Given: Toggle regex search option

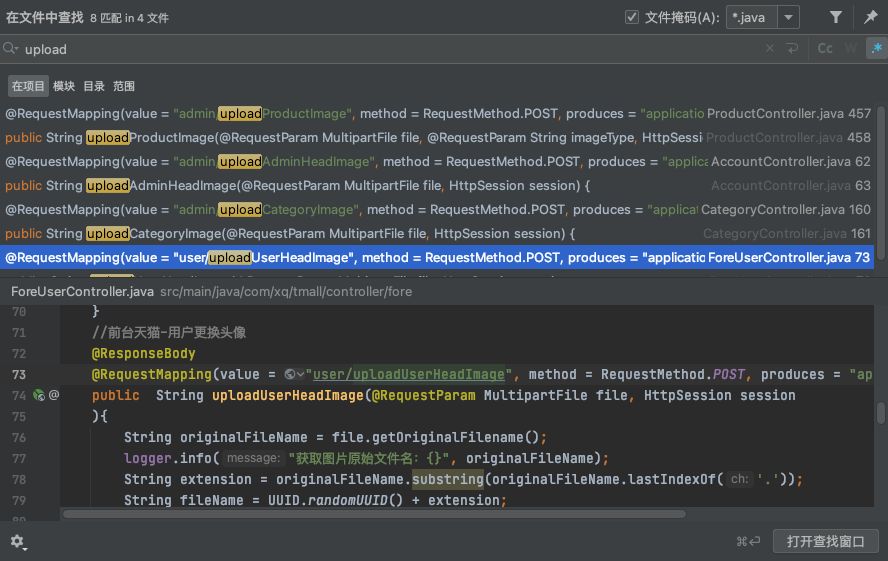Looking at the screenshot, I should tap(875, 49).
